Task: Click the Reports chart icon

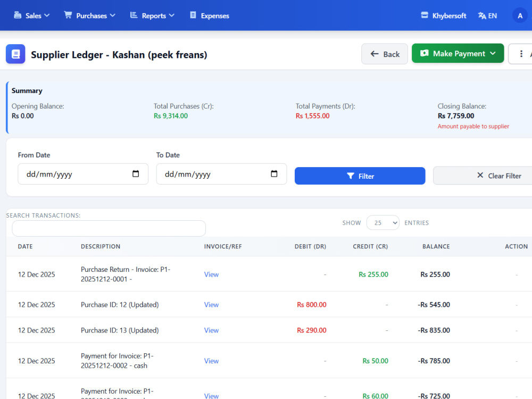Action: 134,15
